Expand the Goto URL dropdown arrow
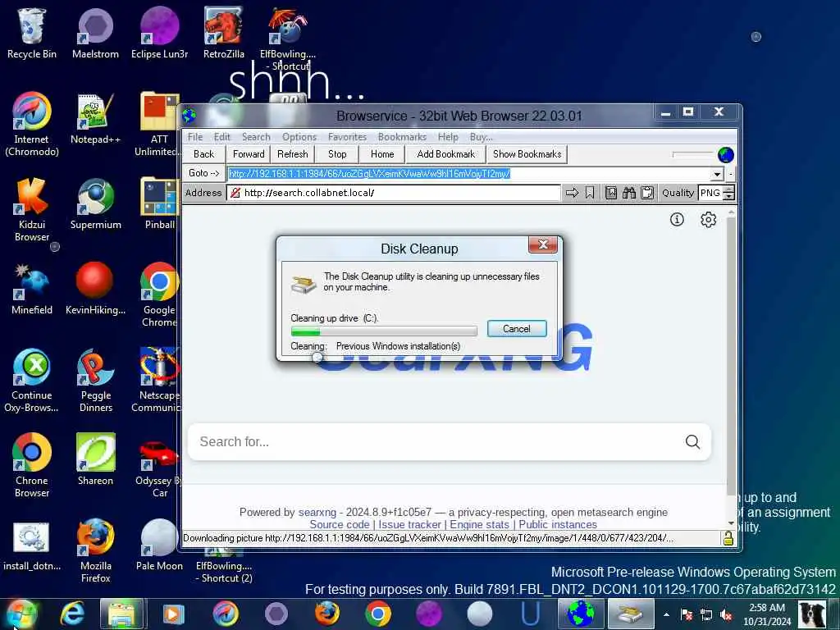840x630 pixels. (x=717, y=174)
